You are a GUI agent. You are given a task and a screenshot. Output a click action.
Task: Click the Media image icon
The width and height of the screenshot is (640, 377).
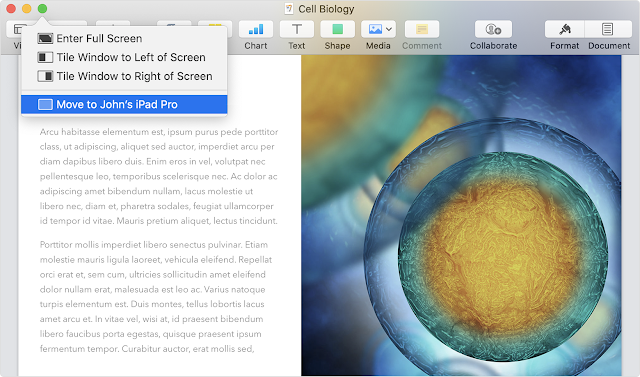coord(375,29)
